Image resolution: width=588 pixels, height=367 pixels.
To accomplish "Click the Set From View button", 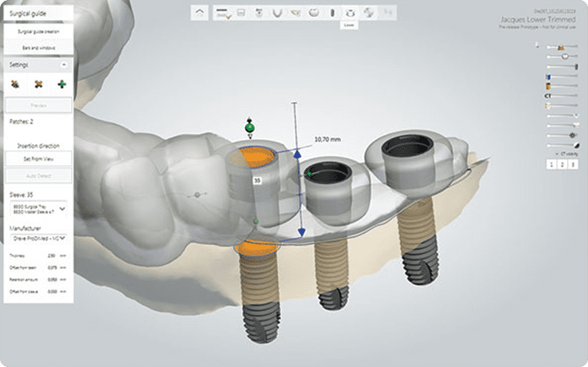I will [37, 158].
